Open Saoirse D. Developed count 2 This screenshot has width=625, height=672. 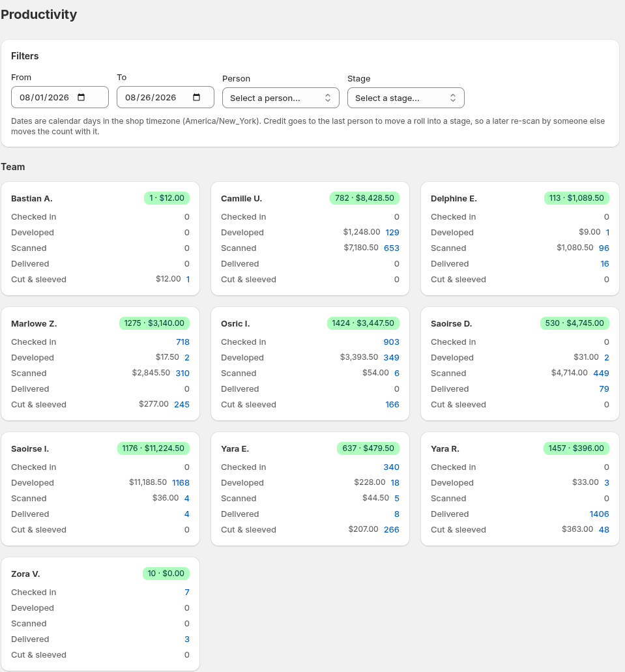point(607,357)
